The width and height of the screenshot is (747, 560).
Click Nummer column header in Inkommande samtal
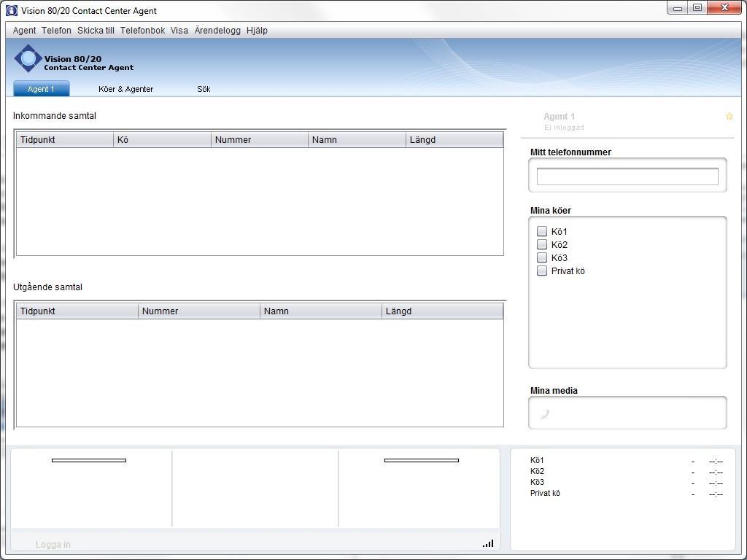(260, 139)
